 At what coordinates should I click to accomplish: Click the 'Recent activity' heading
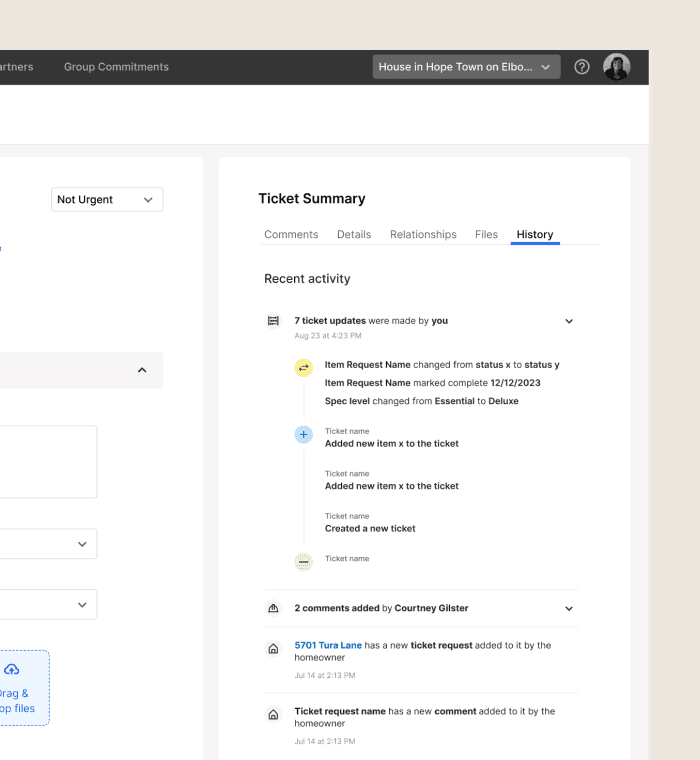click(307, 279)
